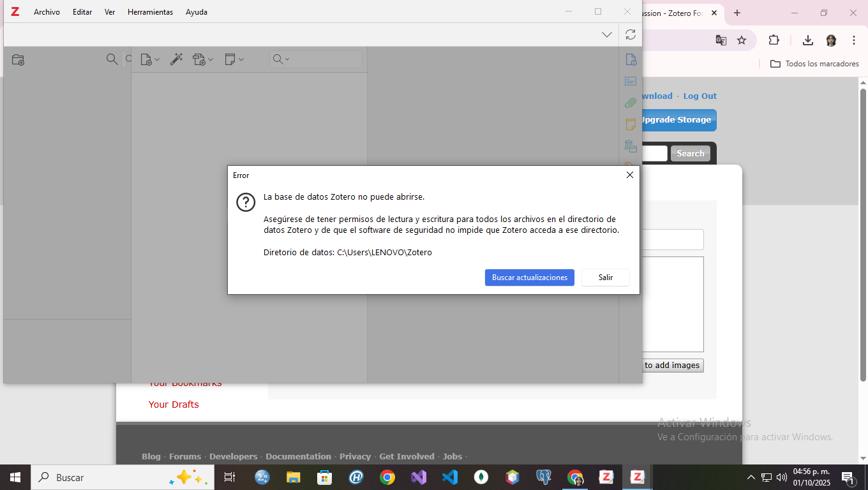Expand the New Note dropdown arrow
This screenshot has height=490, width=868.
click(241, 60)
